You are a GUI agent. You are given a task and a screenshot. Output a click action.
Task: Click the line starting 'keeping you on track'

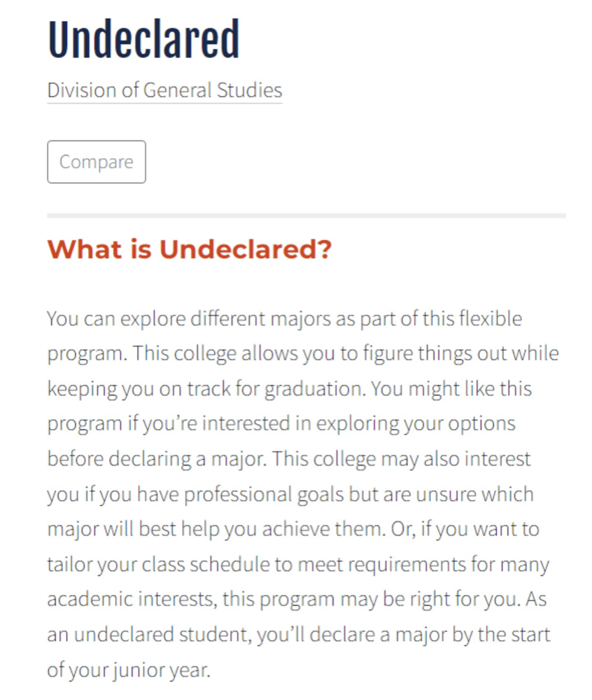click(290, 389)
